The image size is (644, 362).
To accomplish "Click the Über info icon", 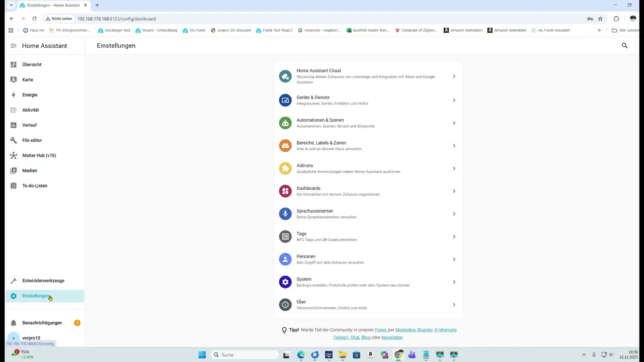I will coord(285,305).
